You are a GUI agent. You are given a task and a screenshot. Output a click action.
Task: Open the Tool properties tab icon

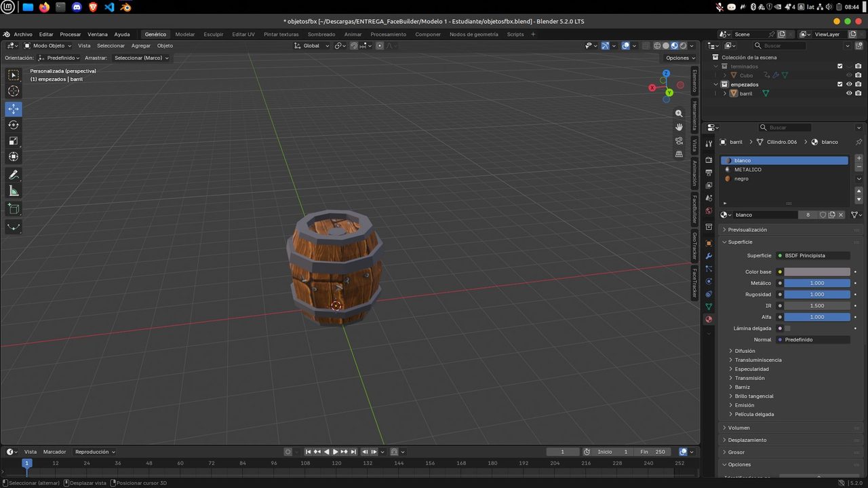709,143
